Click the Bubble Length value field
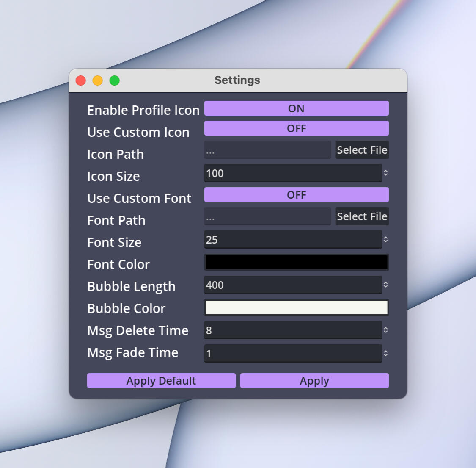This screenshot has width=476, height=468. 293,285
